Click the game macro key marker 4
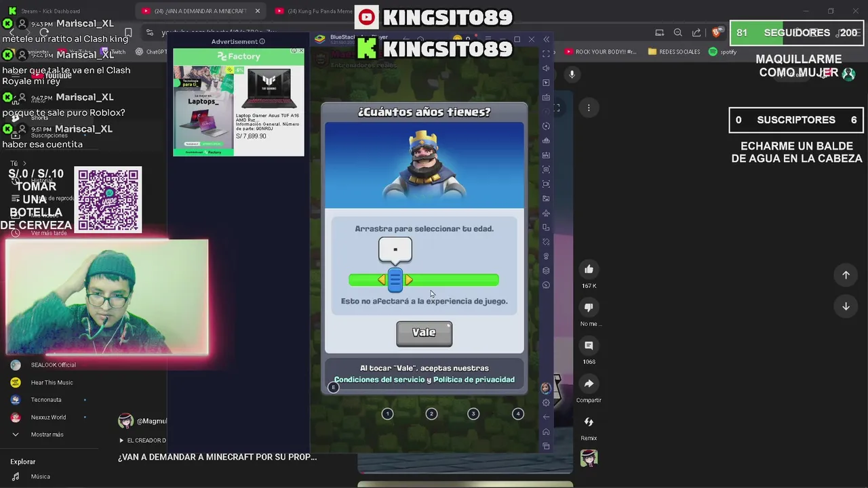 518,413
